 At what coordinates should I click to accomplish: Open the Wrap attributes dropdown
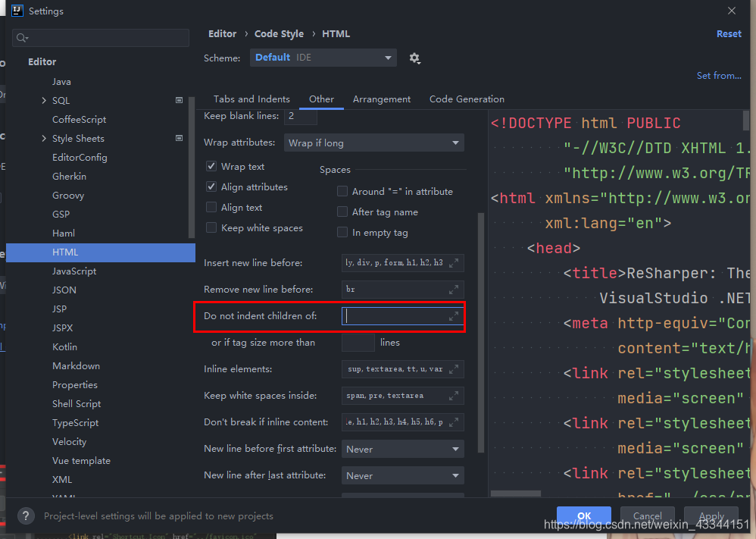click(374, 143)
